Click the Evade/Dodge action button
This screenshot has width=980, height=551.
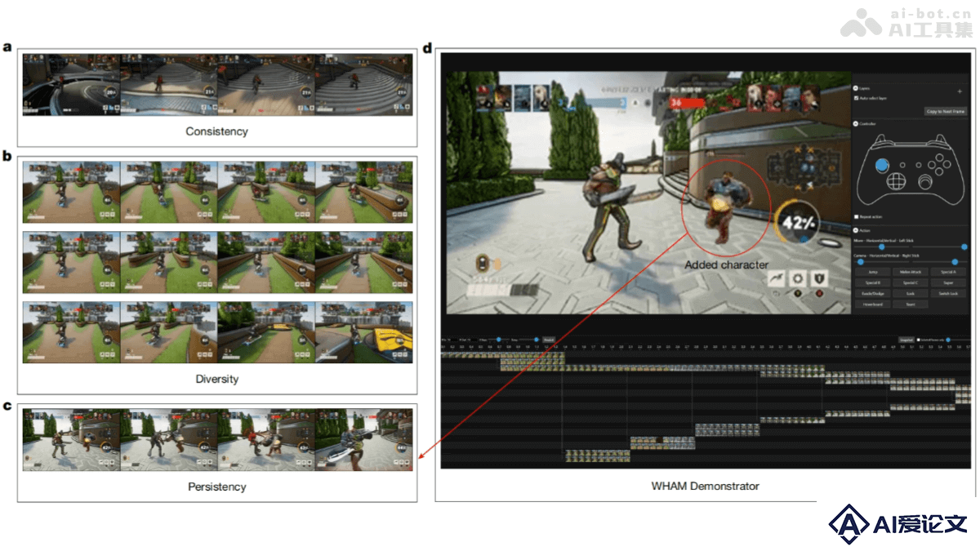pos(873,293)
